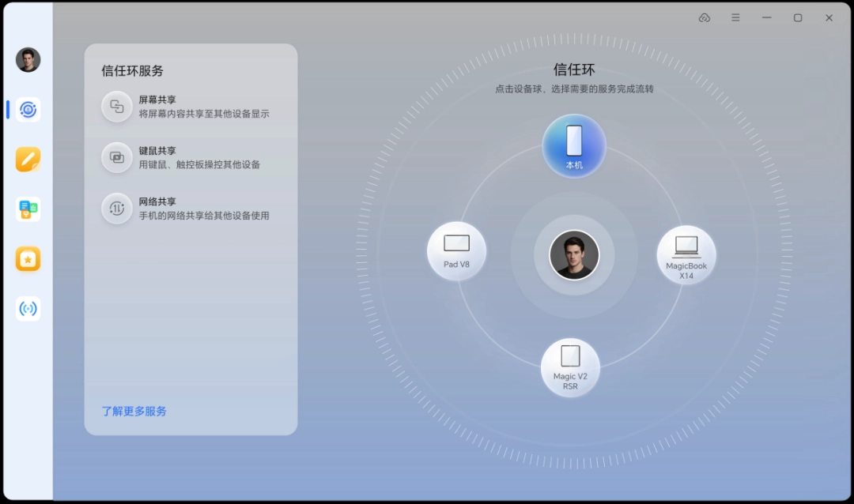Screen dimensions: 854x504
Task: Click the 网络共享 network sharing icon
Action: pyautogui.click(x=116, y=208)
